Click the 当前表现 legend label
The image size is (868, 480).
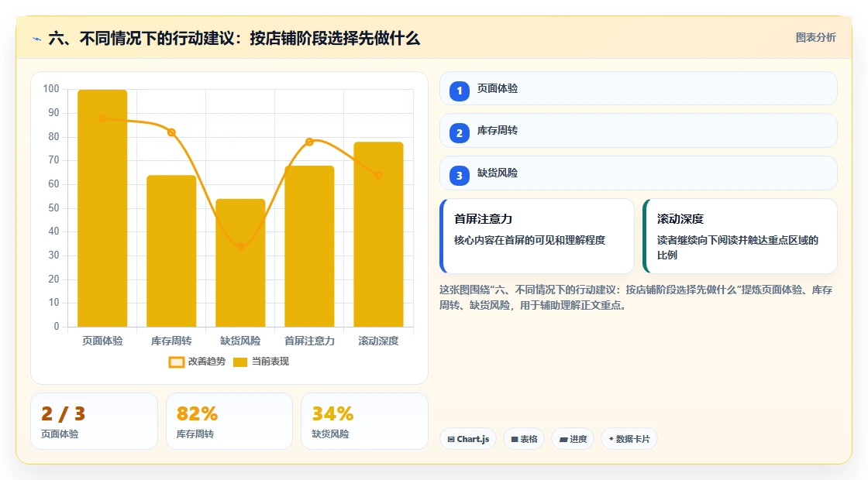pos(270,362)
